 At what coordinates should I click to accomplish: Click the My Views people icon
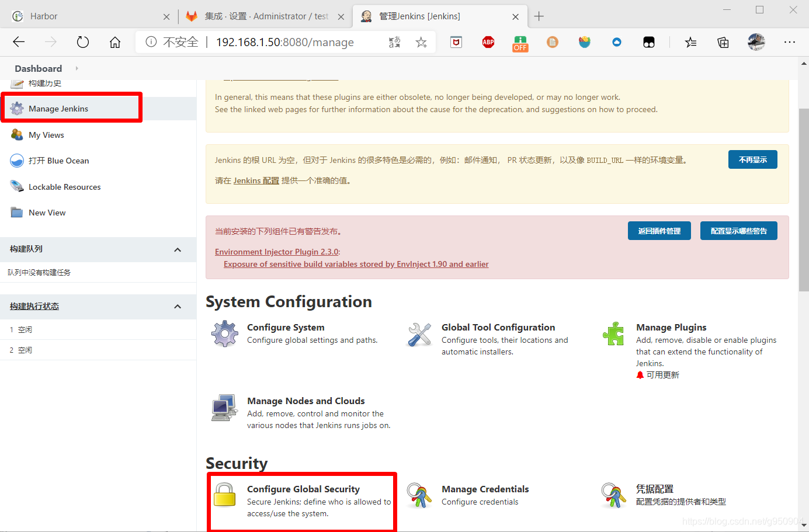click(17, 135)
